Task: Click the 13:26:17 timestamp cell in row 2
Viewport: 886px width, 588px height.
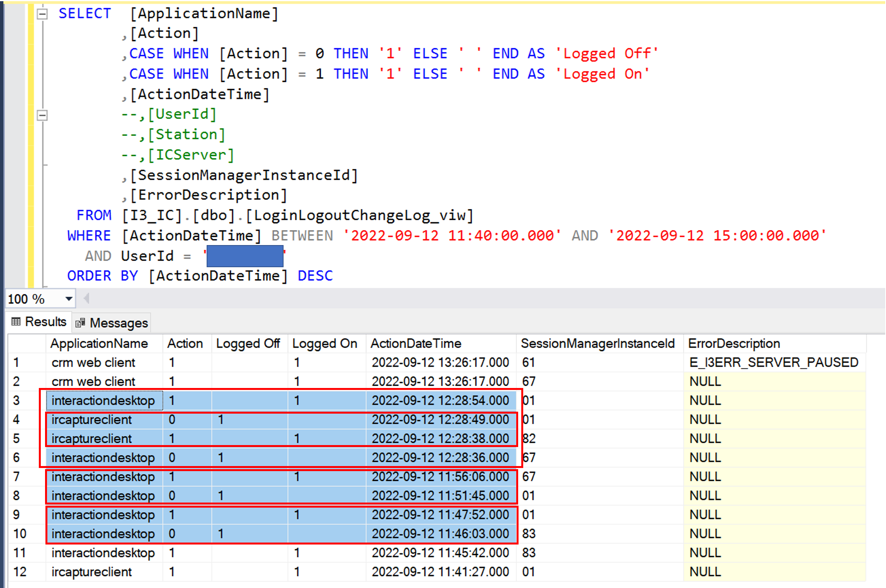Action: (440, 382)
